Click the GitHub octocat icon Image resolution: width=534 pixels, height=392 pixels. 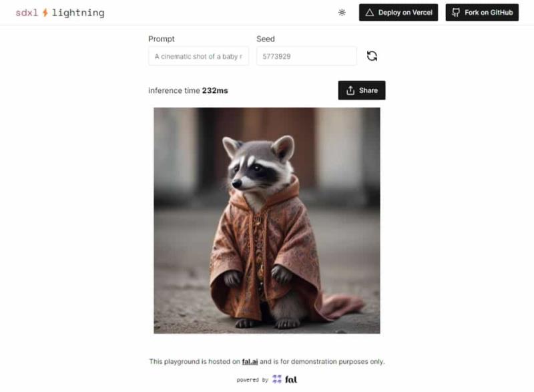[x=456, y=13]
